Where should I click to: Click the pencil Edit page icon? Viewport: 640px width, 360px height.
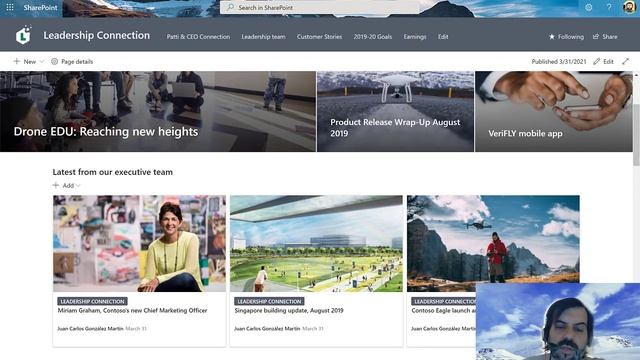(x=596, y=62)
